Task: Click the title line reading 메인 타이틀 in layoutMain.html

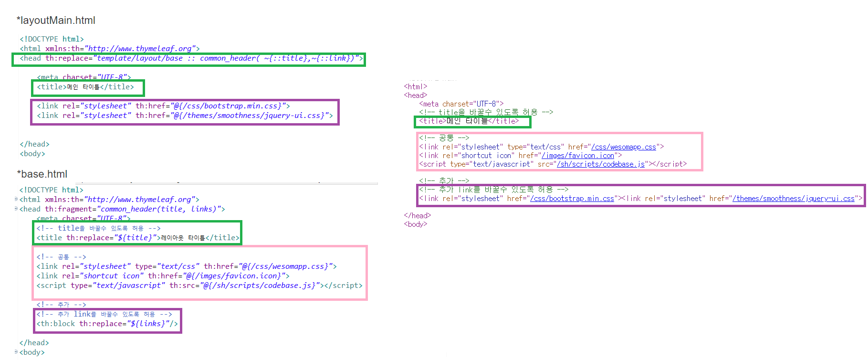Action: click(85, 87)
